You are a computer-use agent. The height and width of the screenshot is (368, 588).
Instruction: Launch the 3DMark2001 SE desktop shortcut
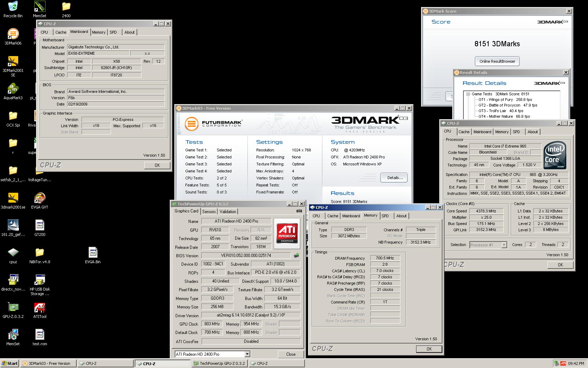click(x=13, y=66)
